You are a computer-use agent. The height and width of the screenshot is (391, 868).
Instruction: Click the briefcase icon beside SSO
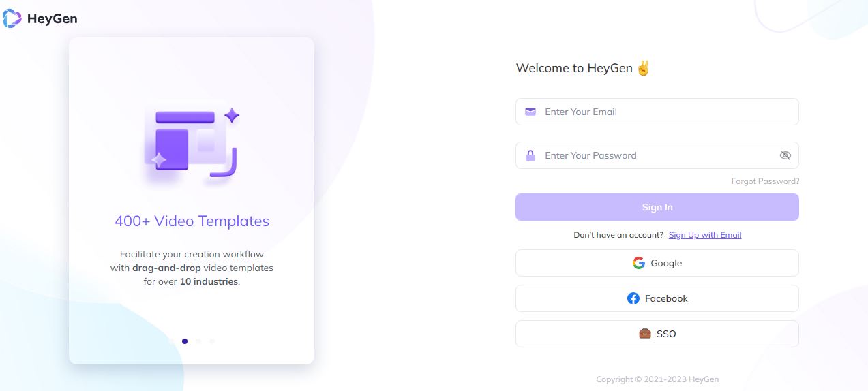pos(644,334)
